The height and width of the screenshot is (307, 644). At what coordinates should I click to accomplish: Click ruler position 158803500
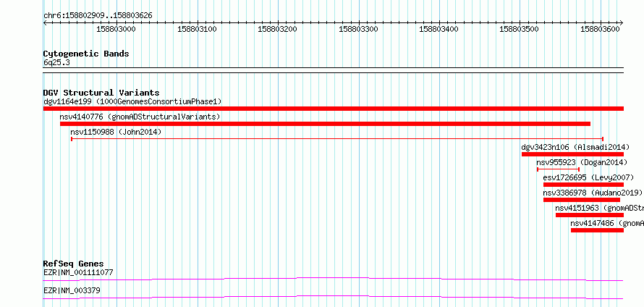[520, 29]
